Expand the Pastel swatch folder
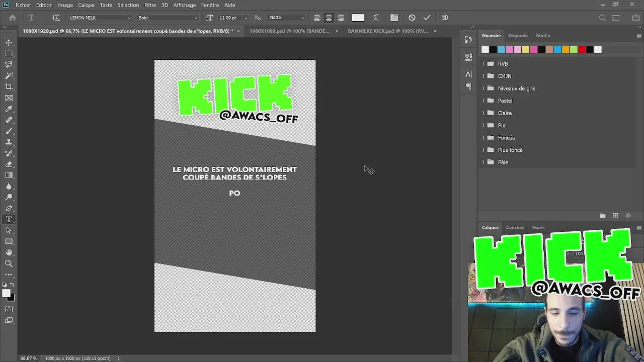The height and width of the screenshot is (362, 644). click(484, 101)
